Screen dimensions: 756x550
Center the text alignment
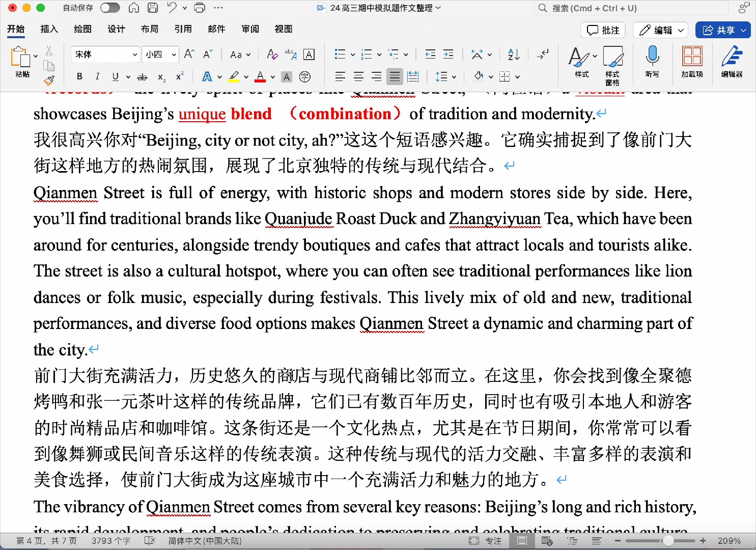pyautogui.click(x=358, y=77)
